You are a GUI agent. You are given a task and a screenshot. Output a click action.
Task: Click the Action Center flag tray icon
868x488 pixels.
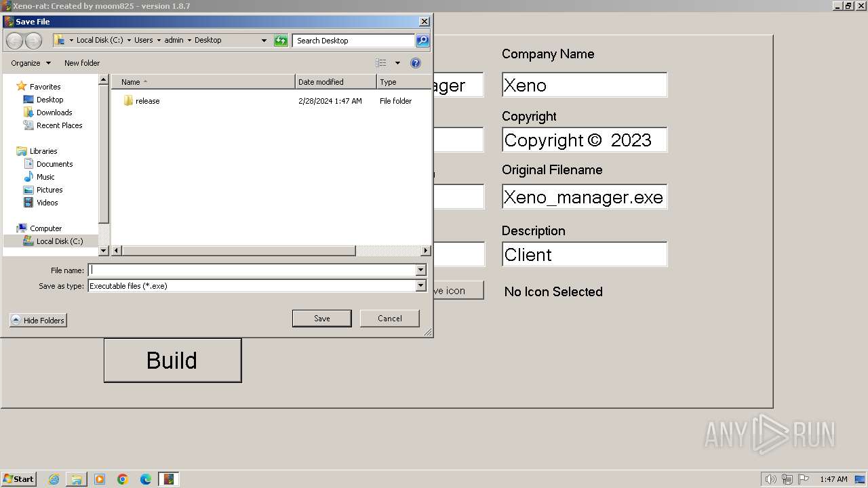(x=804, y=479)
